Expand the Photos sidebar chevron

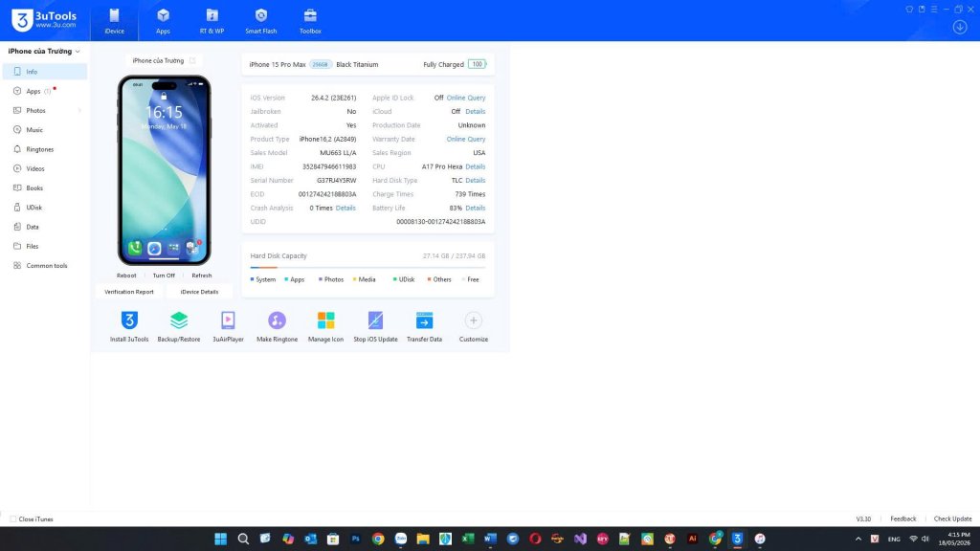(79, 111)
